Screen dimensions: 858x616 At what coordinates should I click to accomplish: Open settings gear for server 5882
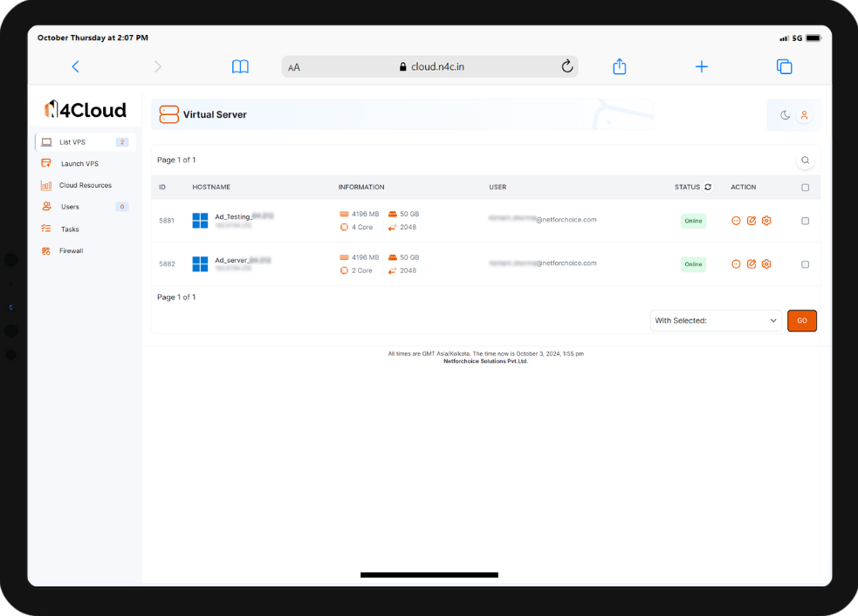click(766, 264)
